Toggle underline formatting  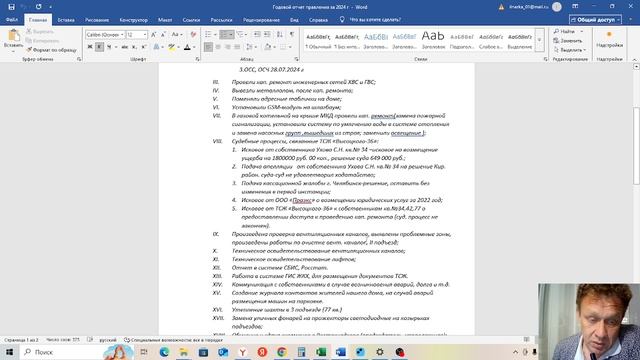point(109,47)
